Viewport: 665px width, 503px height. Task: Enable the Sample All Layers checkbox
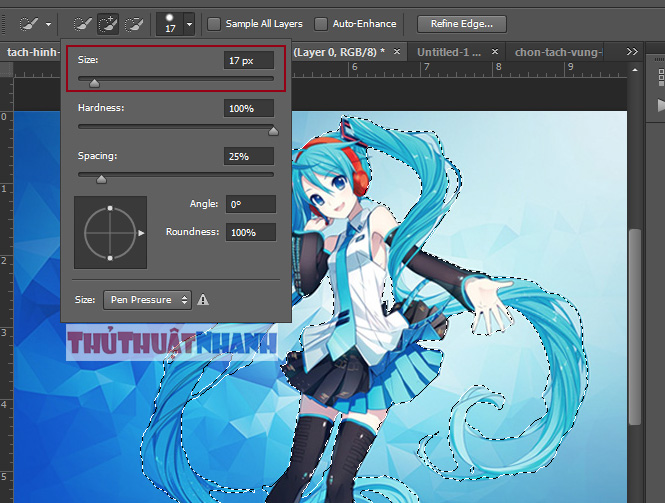coord(214,24)
